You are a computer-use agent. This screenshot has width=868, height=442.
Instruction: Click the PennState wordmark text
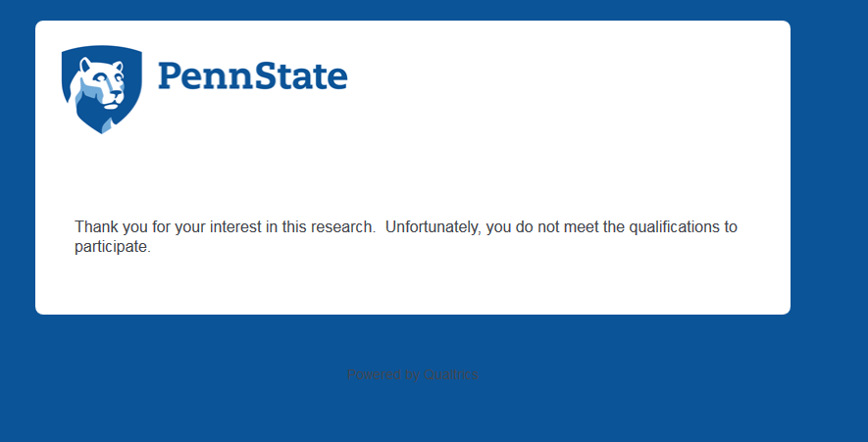[x=252, y=75]
